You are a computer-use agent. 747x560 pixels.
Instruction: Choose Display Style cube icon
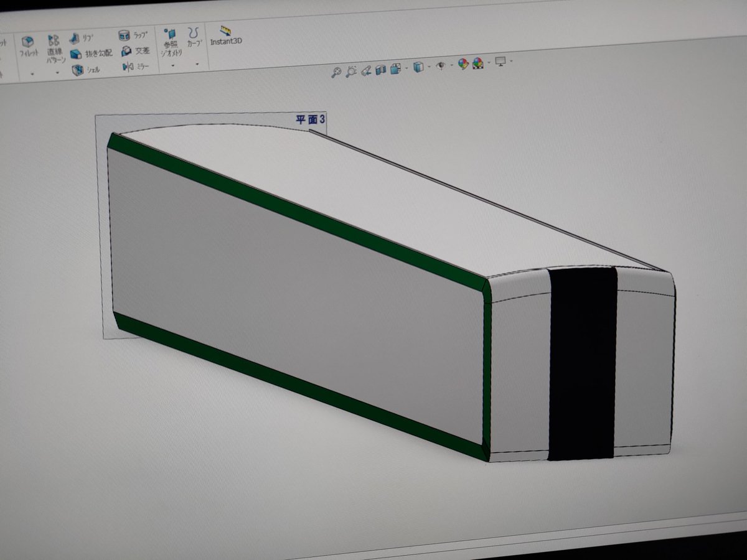coord(418,67)
